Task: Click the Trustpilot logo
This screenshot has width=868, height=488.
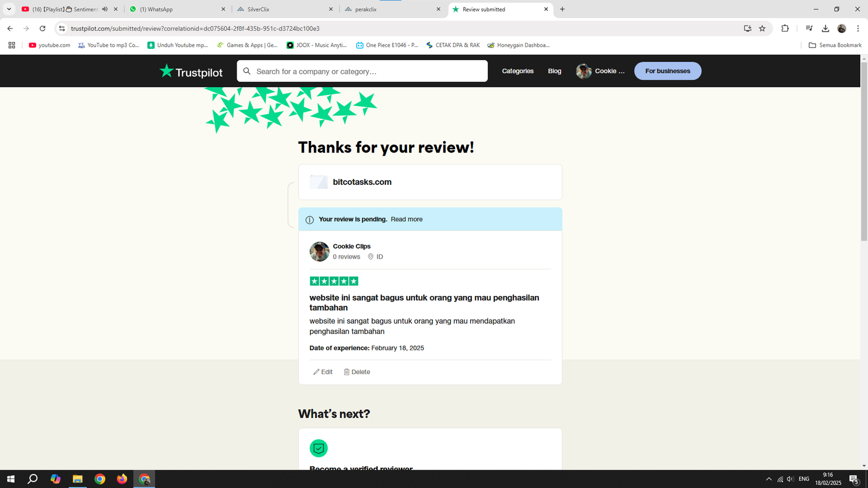Action: coord(191,71)
